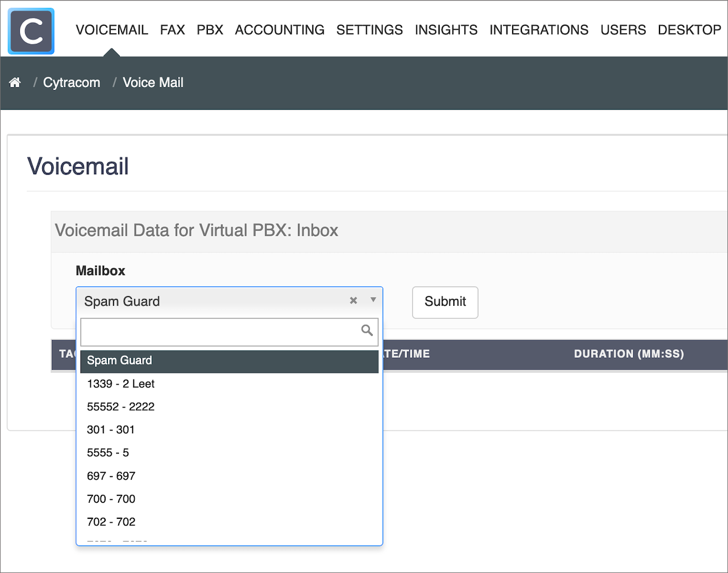Click the mailbox search input field

(230, 332)
